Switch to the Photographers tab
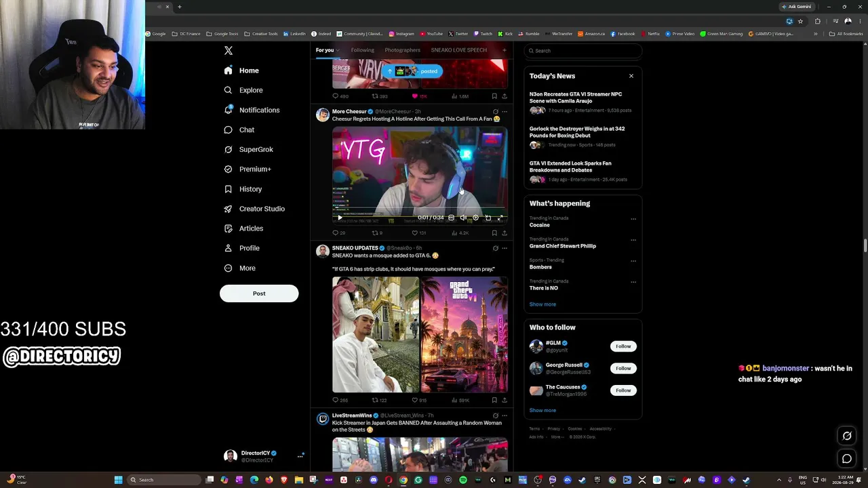Screen dimensions: 868x488 (403, 50)
